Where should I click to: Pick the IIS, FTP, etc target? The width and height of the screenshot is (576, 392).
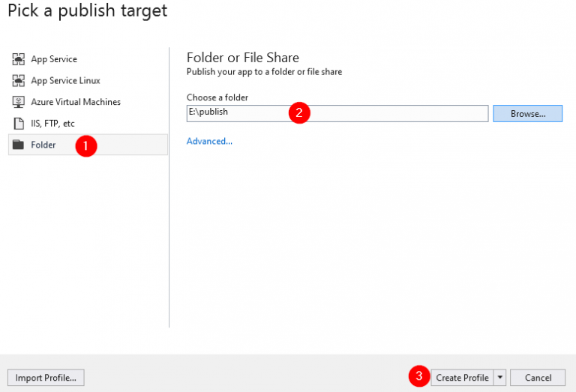click(52, 123)
